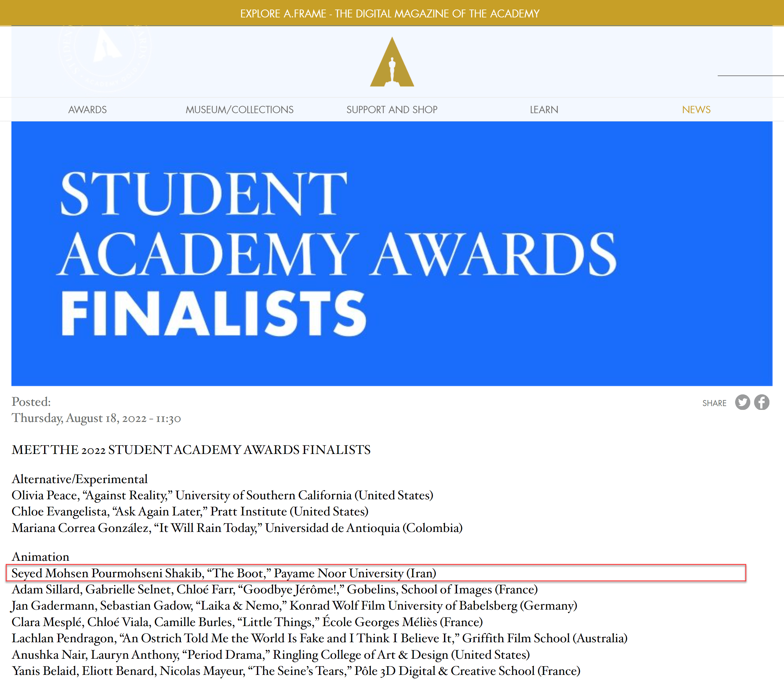The height and width of the screenshot is (679, 784).
Task: Open the Awards menu
Action: (87, 109)
